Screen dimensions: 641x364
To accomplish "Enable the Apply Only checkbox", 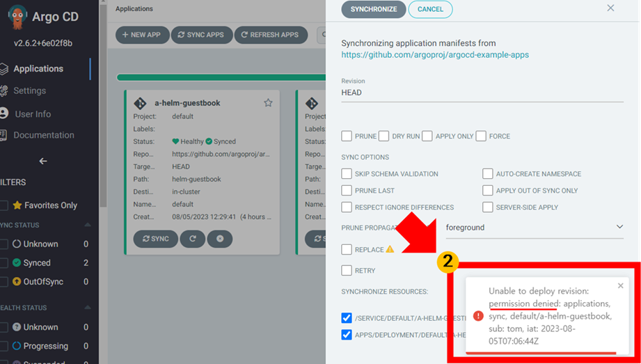I will coord(427,136).
